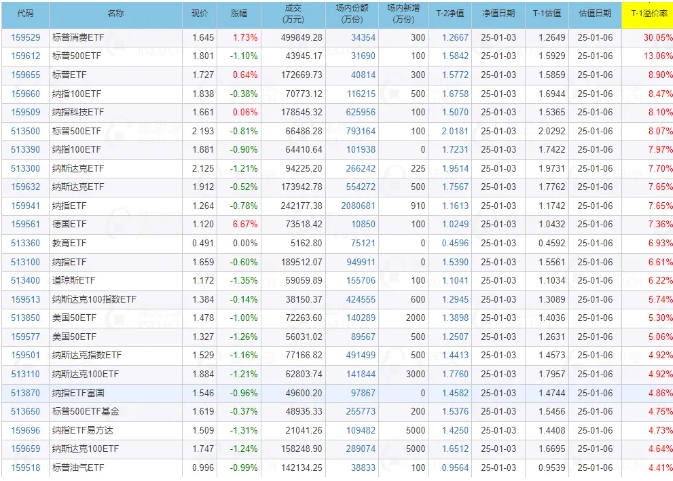This screenshot has width=673, height=481.
Task: Click share count 34354 link
Action: [363, 38]
